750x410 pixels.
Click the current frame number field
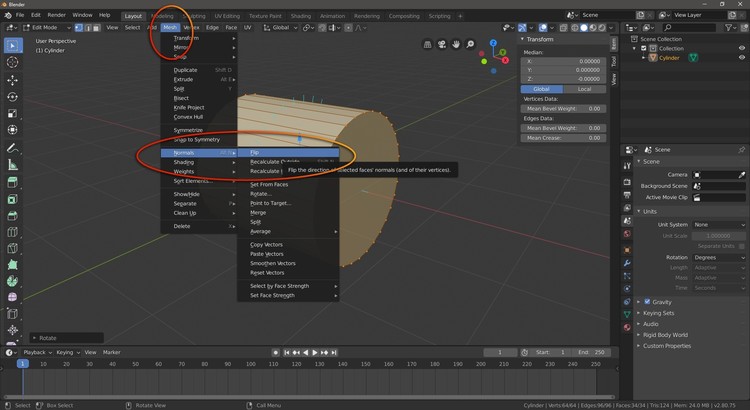[x=500, y=353]
